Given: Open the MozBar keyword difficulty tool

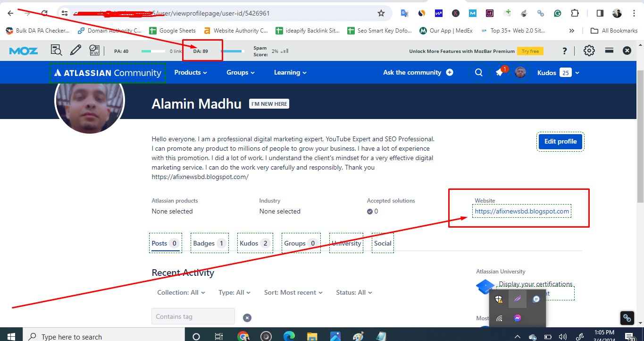Looking at the screenshot, I should pos(94,50).
